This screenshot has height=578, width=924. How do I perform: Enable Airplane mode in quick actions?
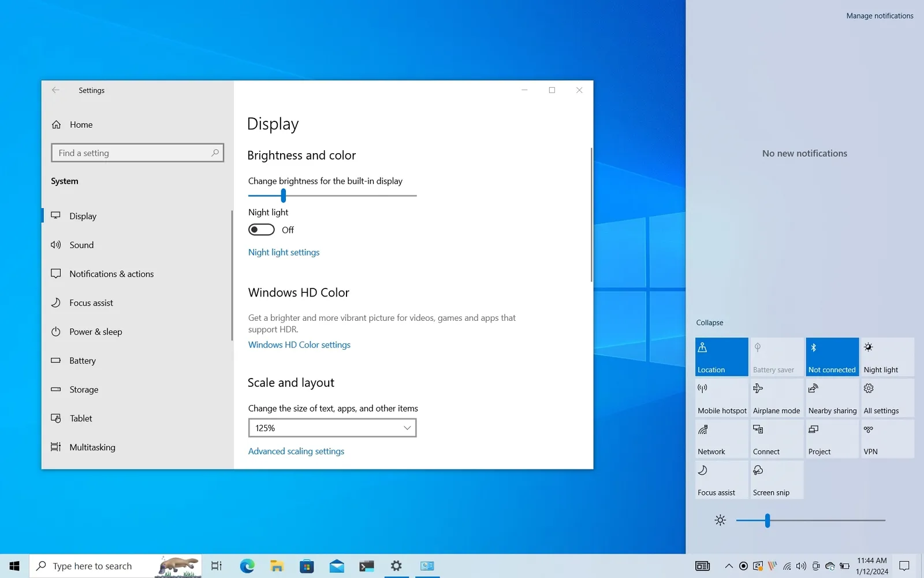(x=776, y=397)
